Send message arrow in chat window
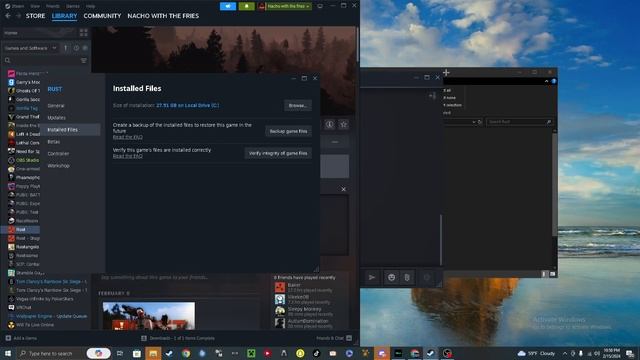640x360 pixels. tap(372, 277)
